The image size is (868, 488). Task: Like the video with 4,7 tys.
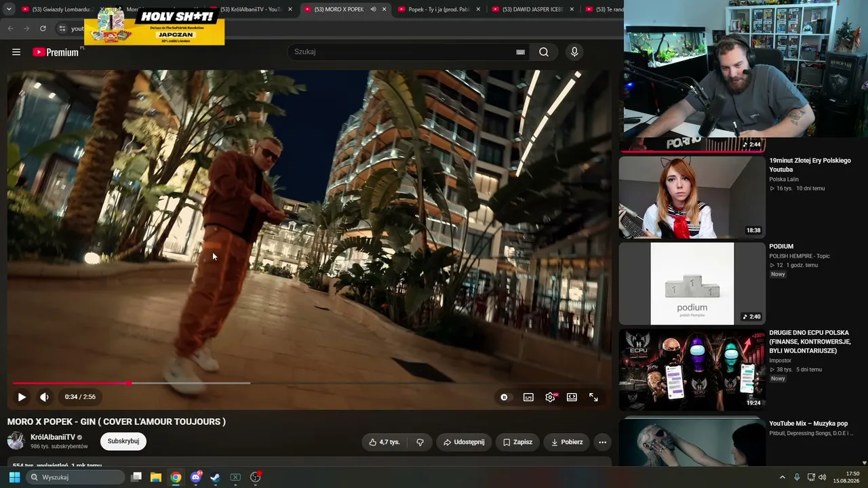(384, 442)
